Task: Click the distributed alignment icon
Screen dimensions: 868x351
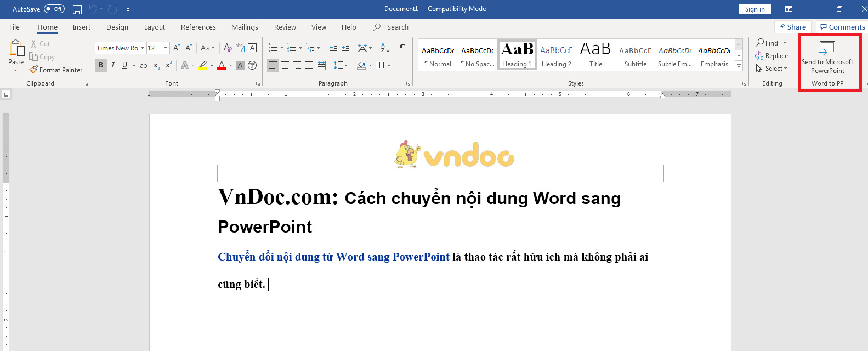Action: point(321,65)
